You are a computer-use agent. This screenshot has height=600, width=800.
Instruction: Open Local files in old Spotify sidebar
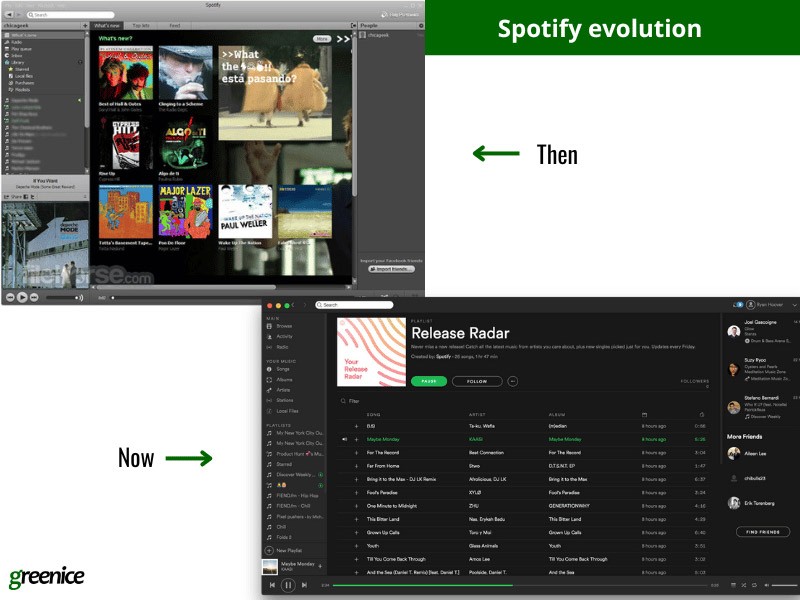pos(23,76)
